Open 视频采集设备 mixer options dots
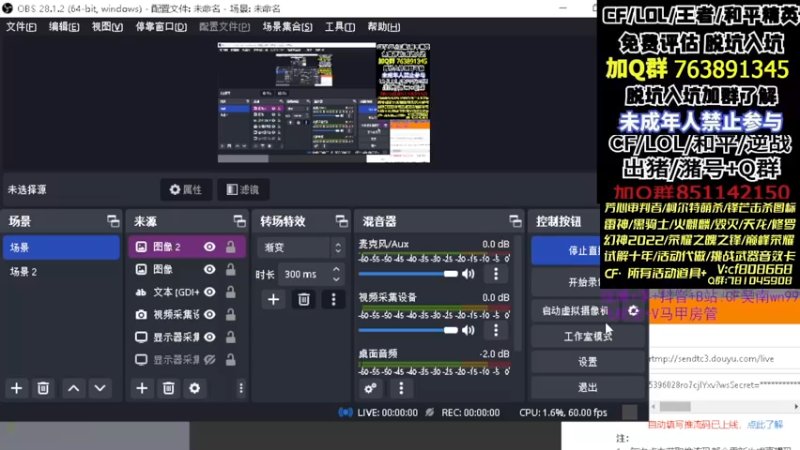 coord(495,330)
